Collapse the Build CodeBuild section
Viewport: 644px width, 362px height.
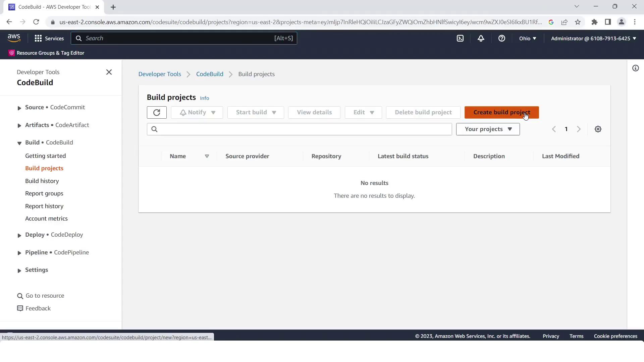[19, 143]
